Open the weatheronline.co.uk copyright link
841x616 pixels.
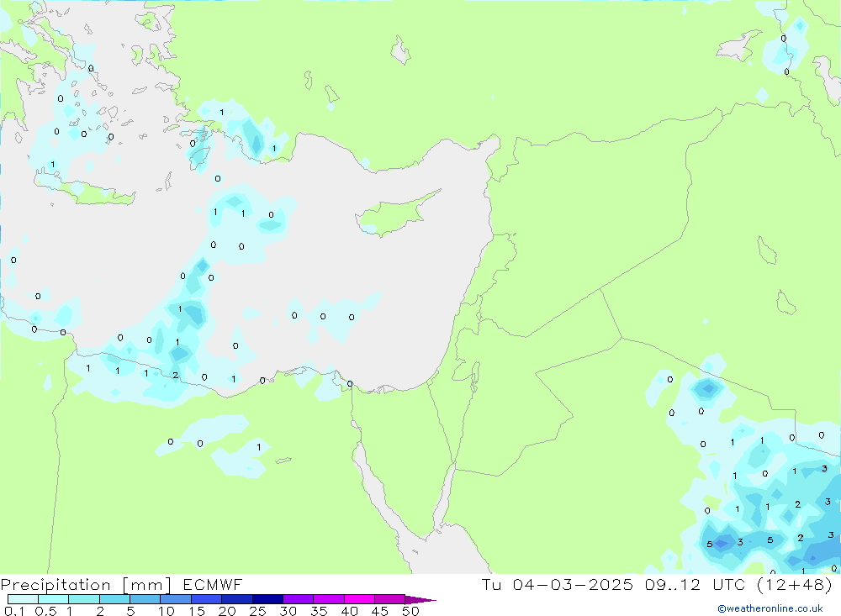click(770, 608)
